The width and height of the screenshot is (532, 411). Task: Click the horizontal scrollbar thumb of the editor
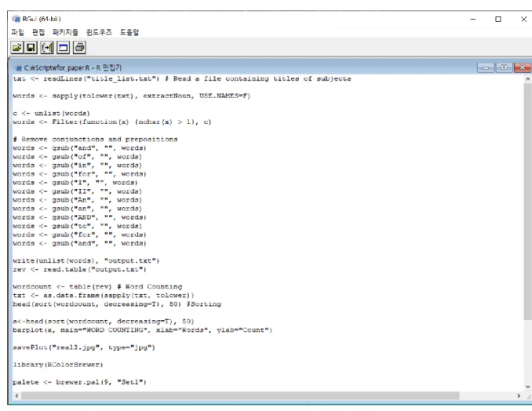240,396
